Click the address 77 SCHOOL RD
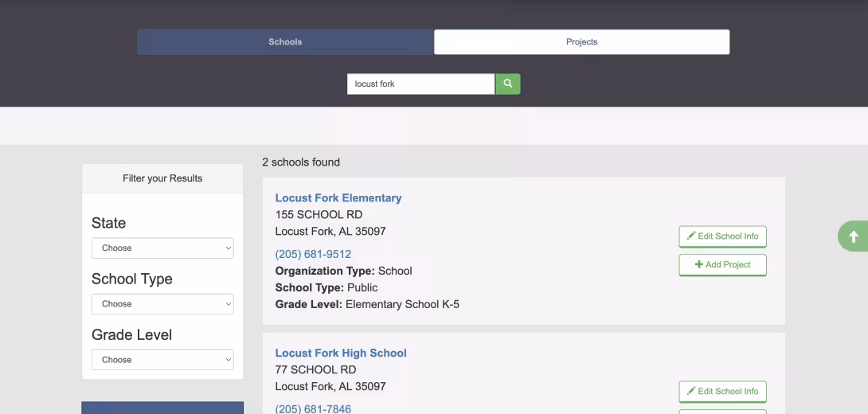This screenshot has height=414, width=868. point(315,369)
